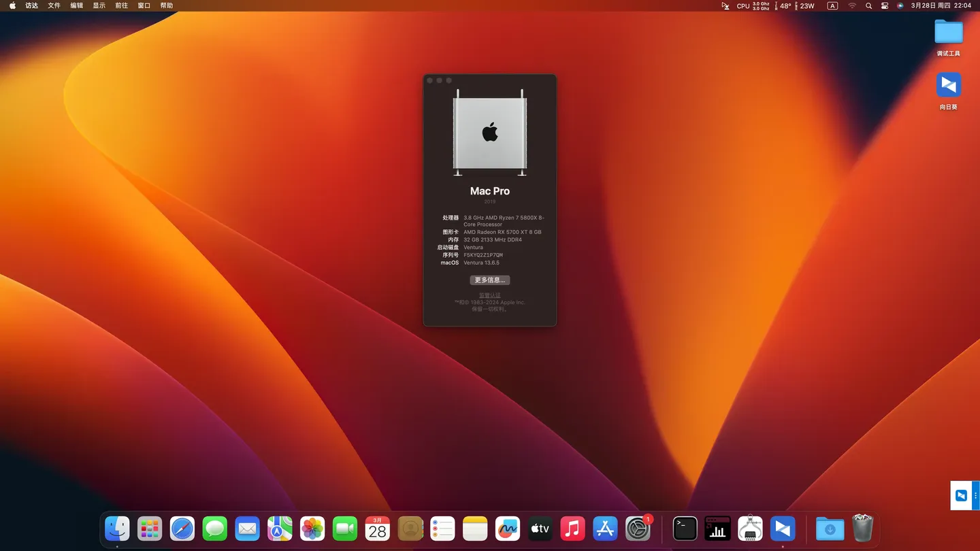Open the 调试工具 folder on the desktop
The image size is (980, 551).
pyautogui.click(x=948, y=32)
